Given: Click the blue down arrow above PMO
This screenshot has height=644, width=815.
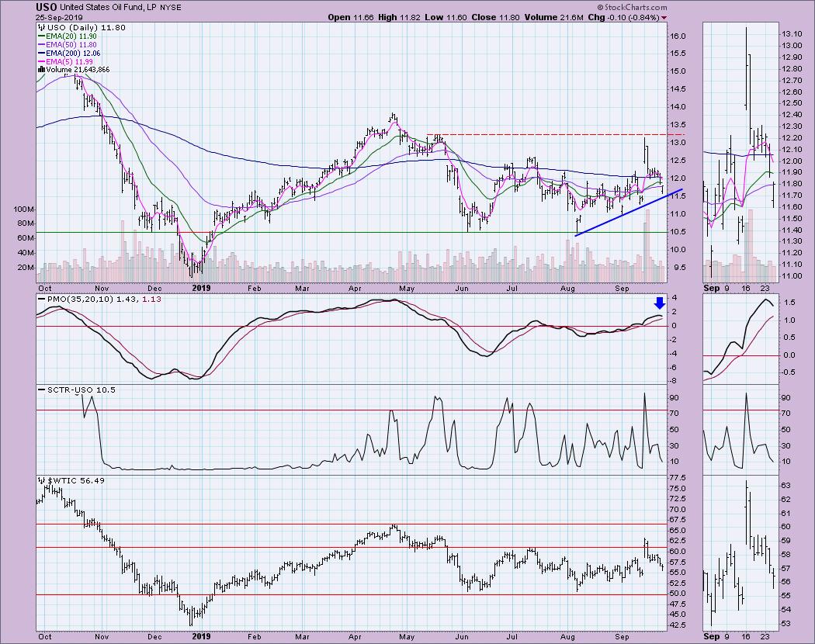Looking at the screenshot, I should tap(659, 303).
